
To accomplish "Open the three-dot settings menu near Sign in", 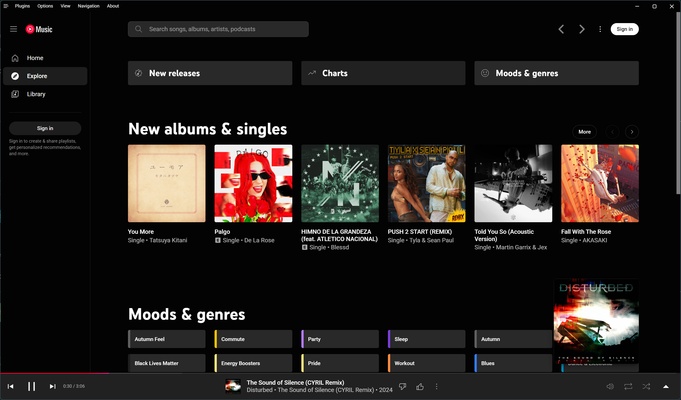I will pos(600,29).
